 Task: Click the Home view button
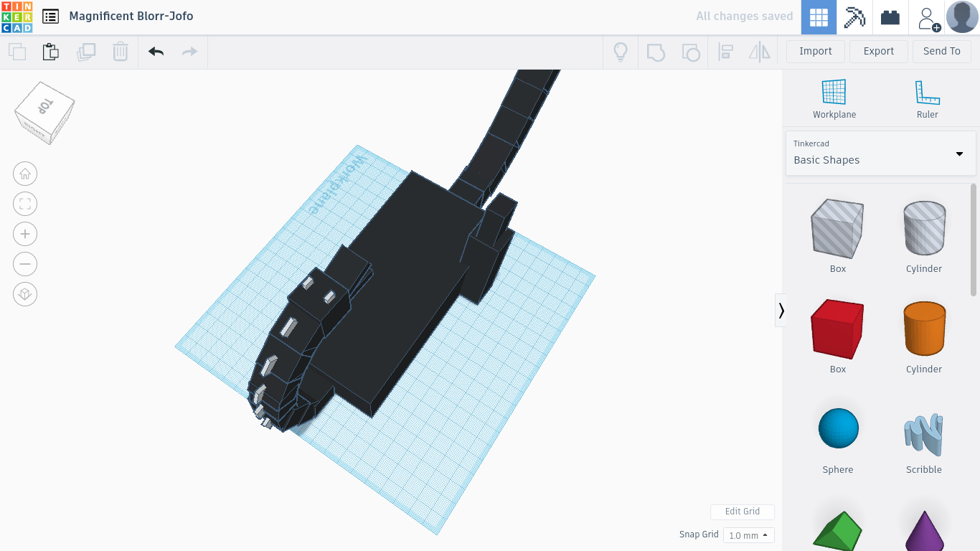(x=25, y=174)
